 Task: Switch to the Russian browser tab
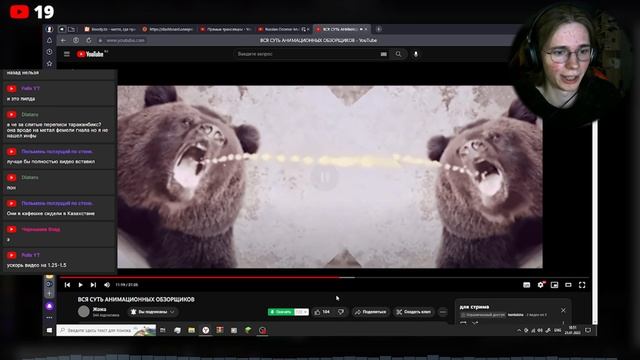click(282, 29)
